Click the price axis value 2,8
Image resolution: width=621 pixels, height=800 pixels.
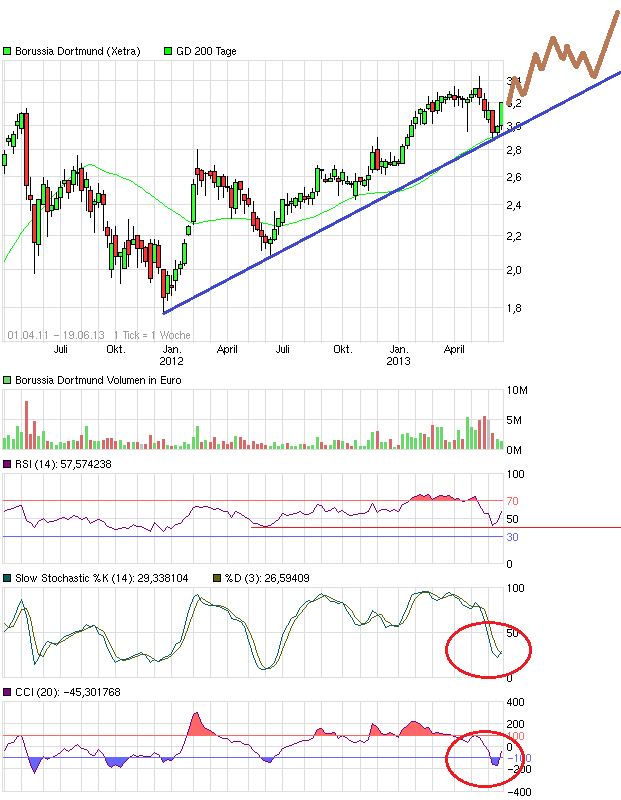[514, 150]
